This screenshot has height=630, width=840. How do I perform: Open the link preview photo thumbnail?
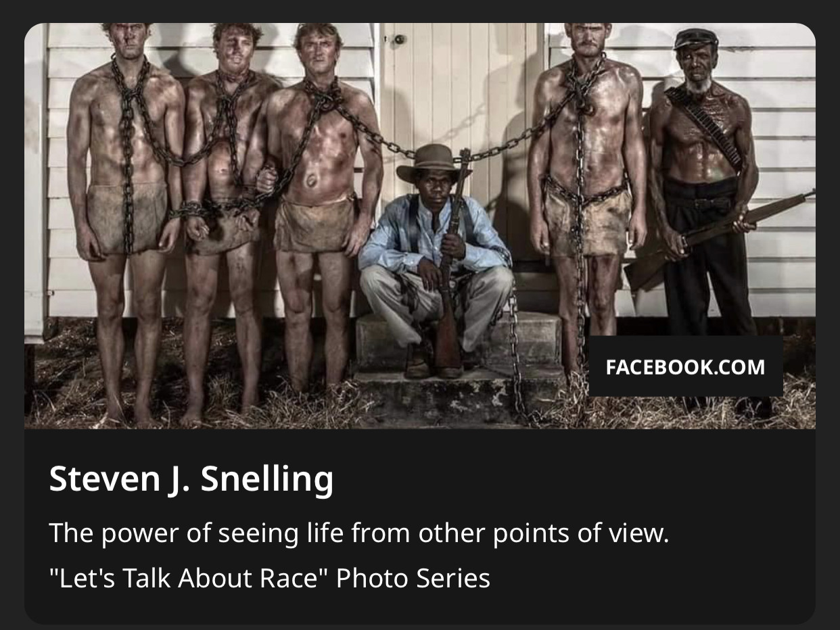click(420, 226)
